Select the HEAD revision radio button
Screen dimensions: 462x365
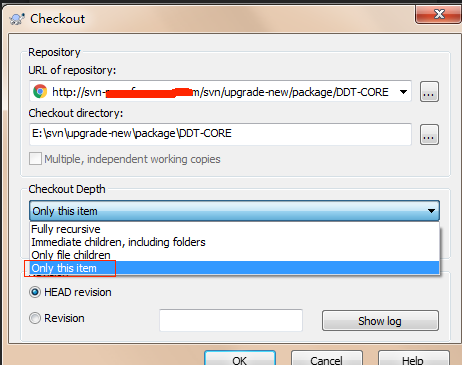coord(35,292)
